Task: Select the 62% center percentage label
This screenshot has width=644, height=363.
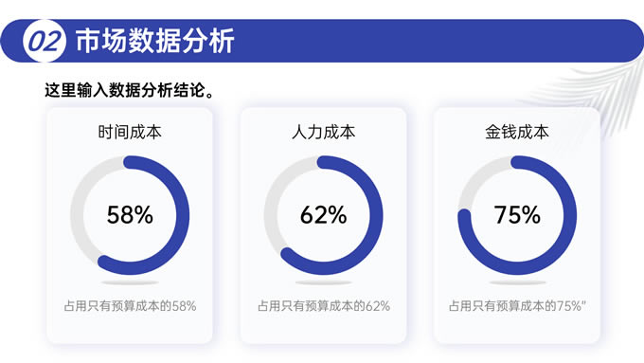Action: point(324,214)
